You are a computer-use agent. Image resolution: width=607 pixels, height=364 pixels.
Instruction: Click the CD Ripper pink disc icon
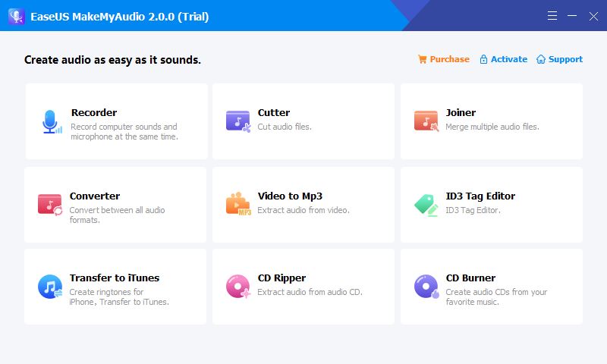(x=238, y=286)
